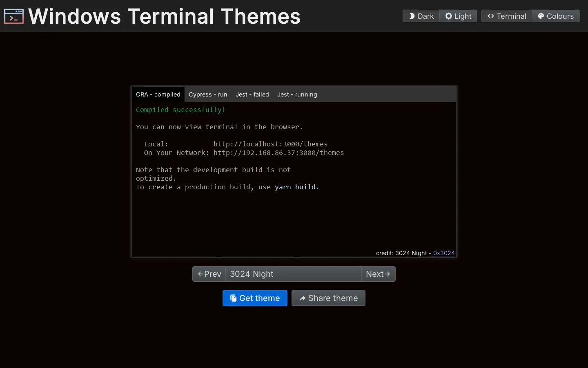Screen dimensions: 588x368
Task: Switch to Dark mode
Action: click(x=421, y=16)
